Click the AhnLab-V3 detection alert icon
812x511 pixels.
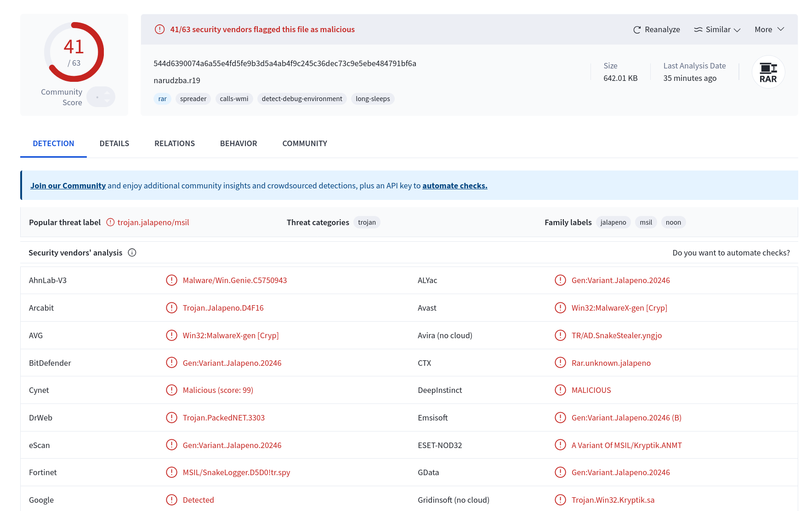171,280
